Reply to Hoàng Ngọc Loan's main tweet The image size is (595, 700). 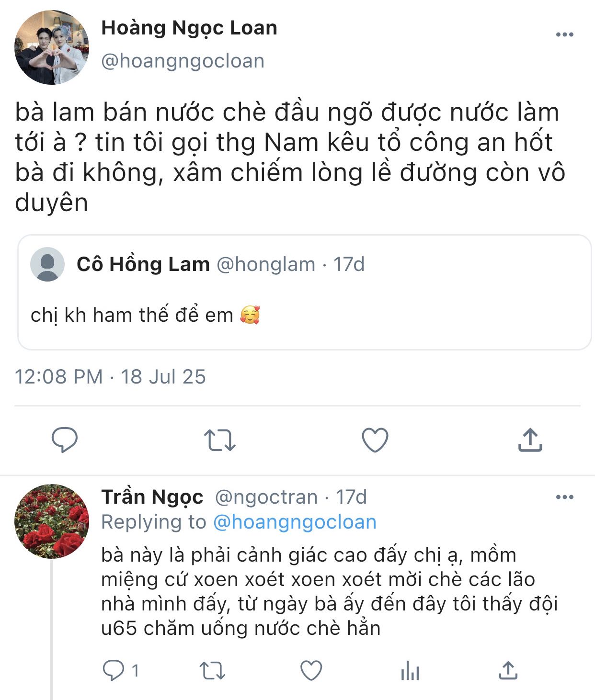[x=64, y=440]
